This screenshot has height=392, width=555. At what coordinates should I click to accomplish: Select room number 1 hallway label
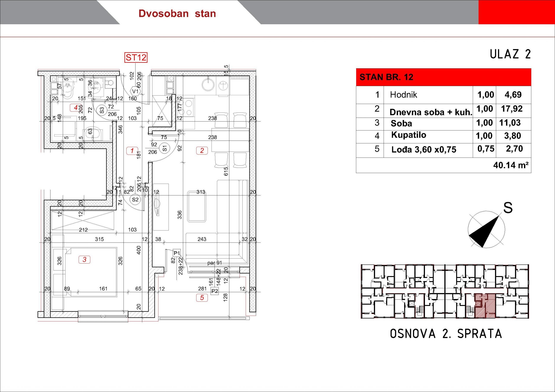click(132, 151)
